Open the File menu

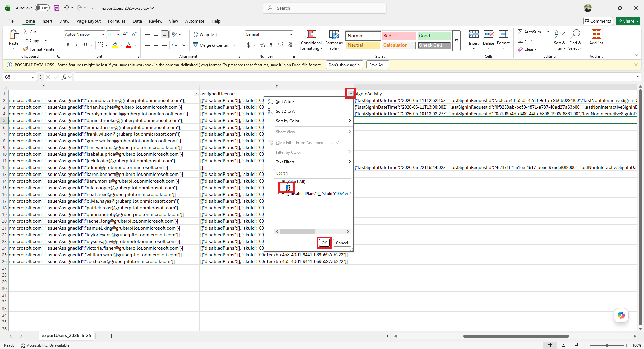click(x=11, y=21)
